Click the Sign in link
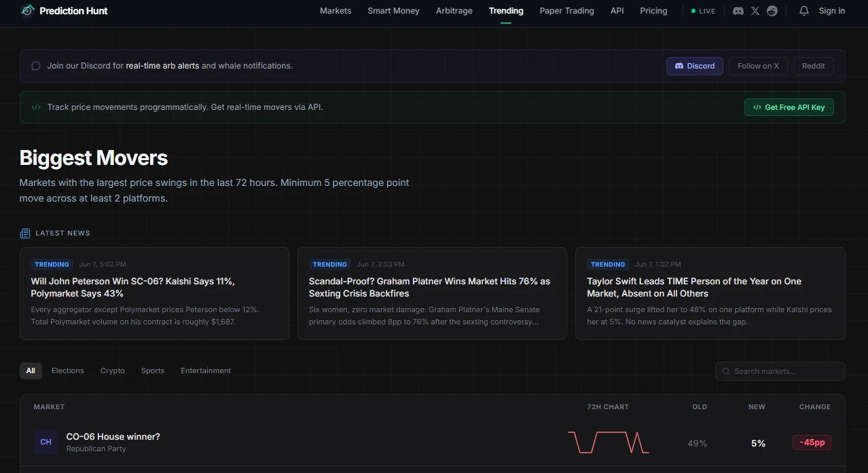Image resolution: width=868 pixels, height=473 pixels. (832, 11)
